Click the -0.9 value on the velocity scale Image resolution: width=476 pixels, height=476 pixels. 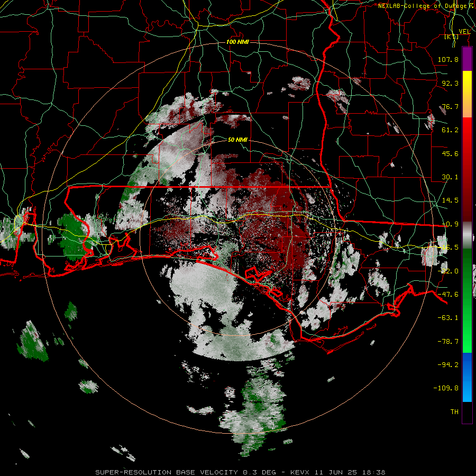(450, 224)
